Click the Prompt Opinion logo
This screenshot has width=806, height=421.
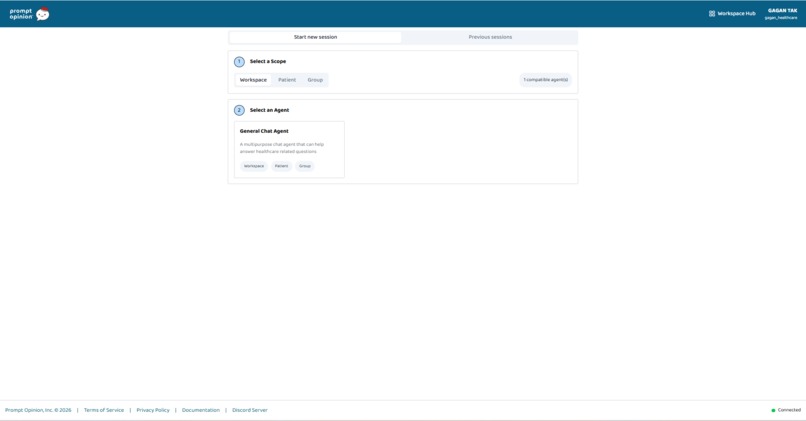29,14
